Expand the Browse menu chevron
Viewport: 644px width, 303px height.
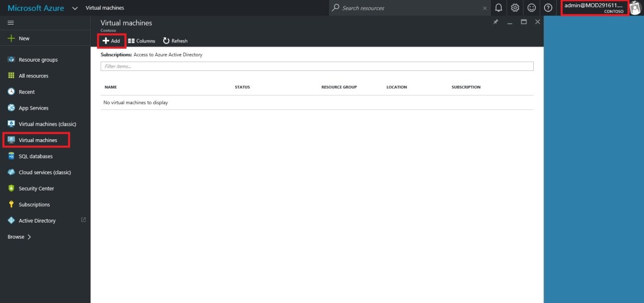tap(29, 237)
